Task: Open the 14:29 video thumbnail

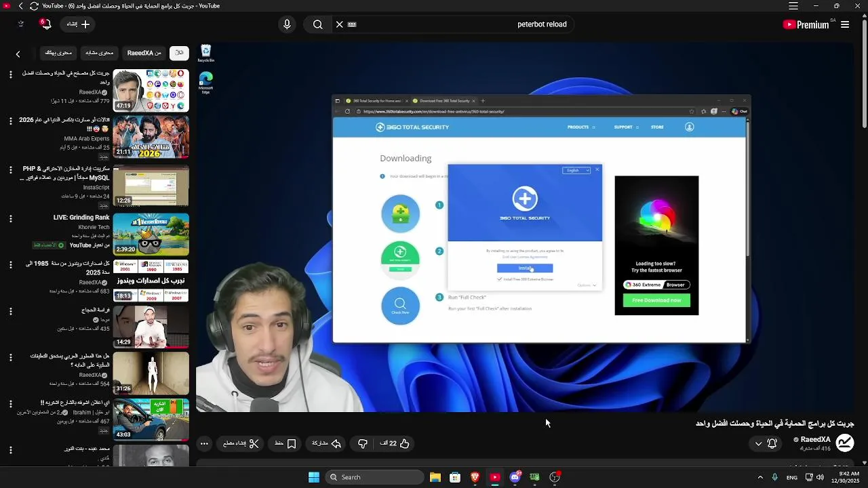Action: coord(151,327)
